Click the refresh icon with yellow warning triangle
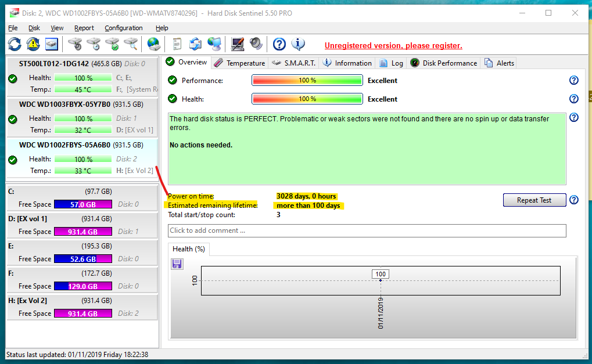This screenshot has height=364, width=592. tap(33, 44)
